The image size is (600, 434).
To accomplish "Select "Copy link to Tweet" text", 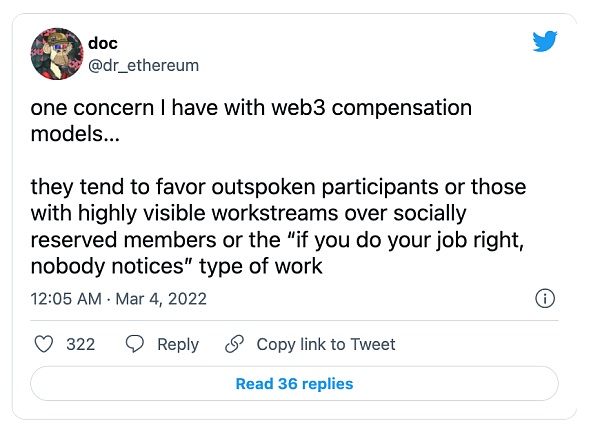I will (326, 344).
